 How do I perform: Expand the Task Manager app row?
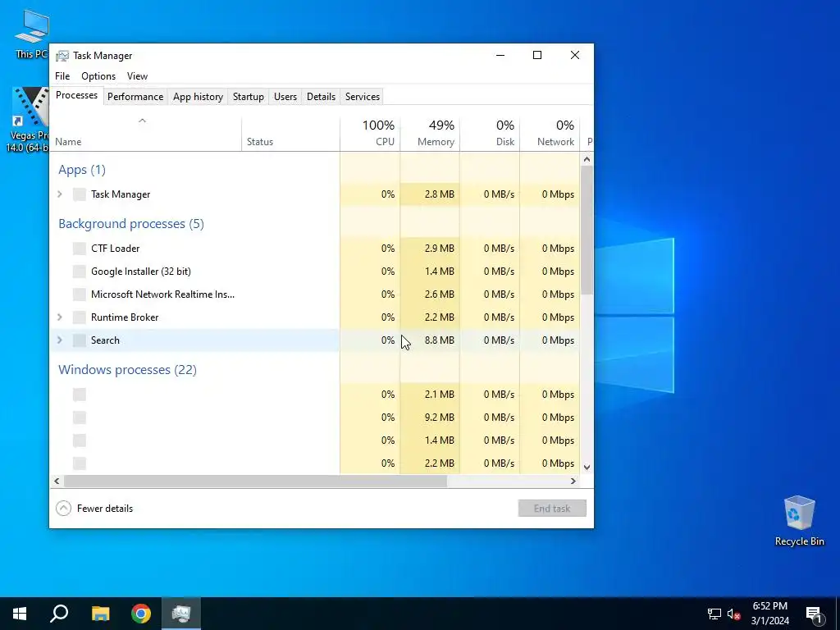coord(59,194)
